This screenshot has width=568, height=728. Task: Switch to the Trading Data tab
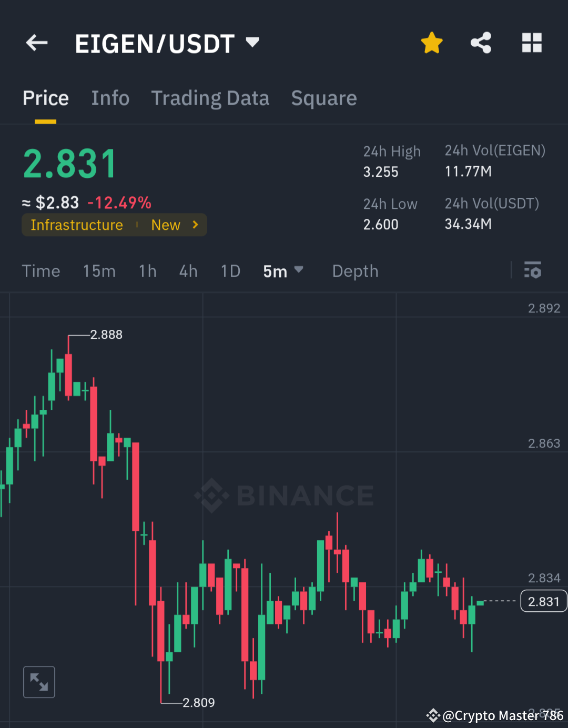pyautogui.click(x=210, y=98)
